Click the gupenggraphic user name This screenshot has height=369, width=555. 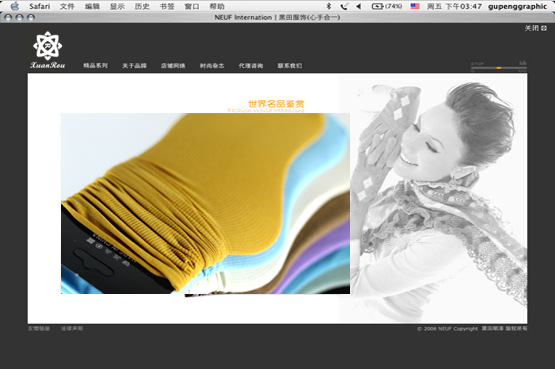[517, 6]
